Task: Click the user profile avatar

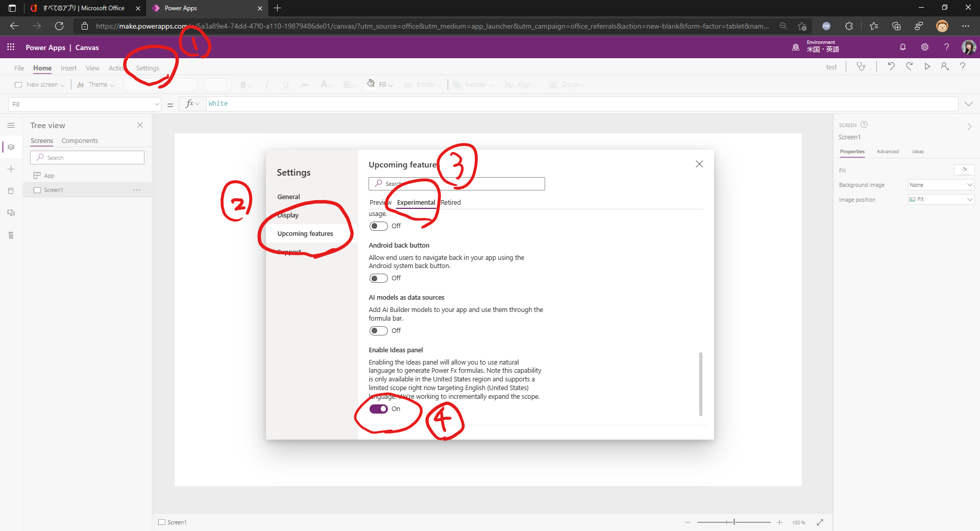Action: coord(968,47)
